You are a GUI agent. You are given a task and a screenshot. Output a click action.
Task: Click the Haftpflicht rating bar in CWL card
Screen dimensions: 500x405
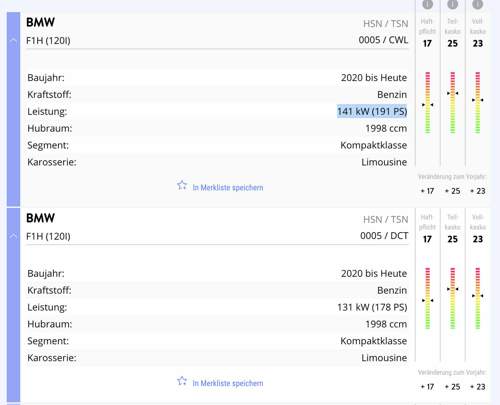pos(428,103)
